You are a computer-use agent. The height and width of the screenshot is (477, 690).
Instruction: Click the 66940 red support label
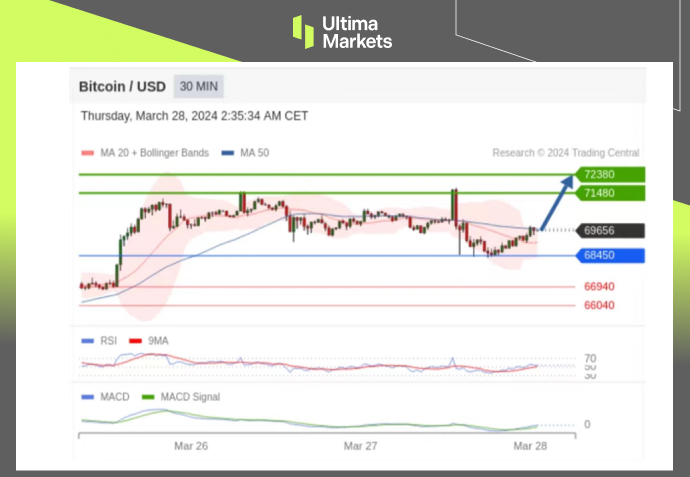pos(599,286)
